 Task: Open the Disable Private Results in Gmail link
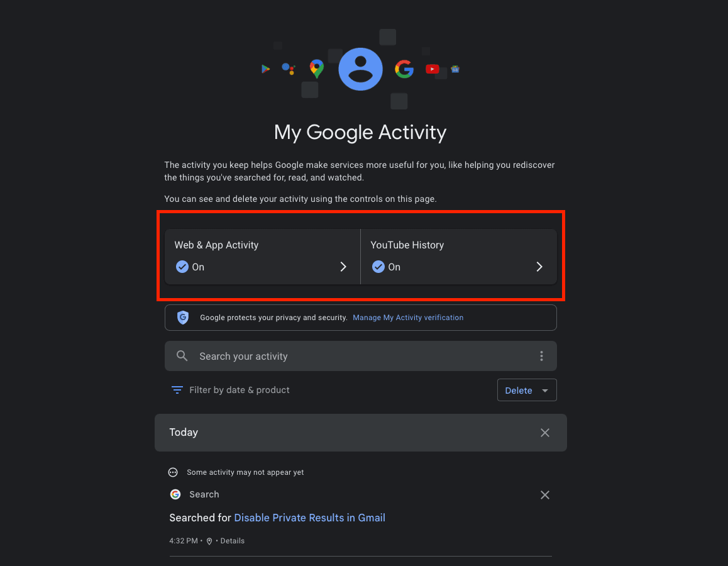click(x=310, y=518)
